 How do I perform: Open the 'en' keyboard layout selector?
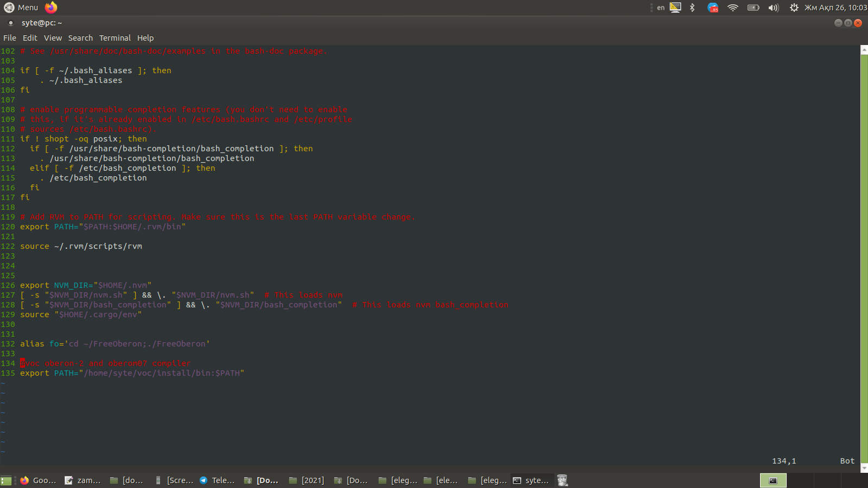tap(660, 8)
